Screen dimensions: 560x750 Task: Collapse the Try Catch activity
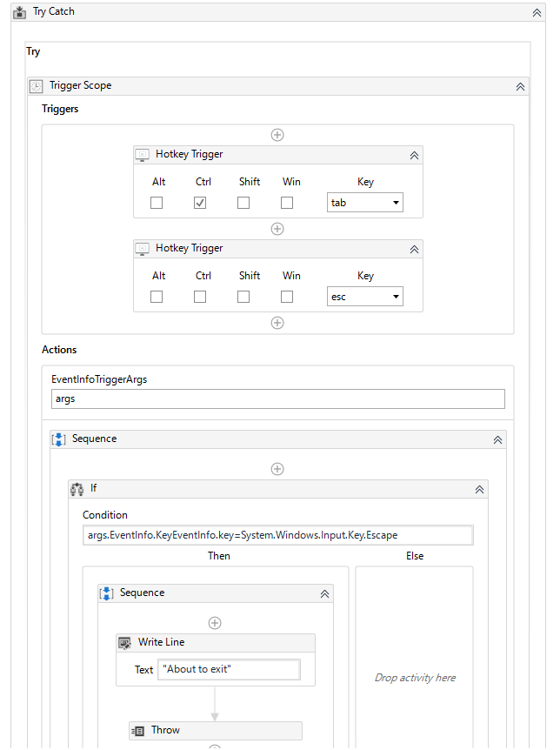click(537, 12)
